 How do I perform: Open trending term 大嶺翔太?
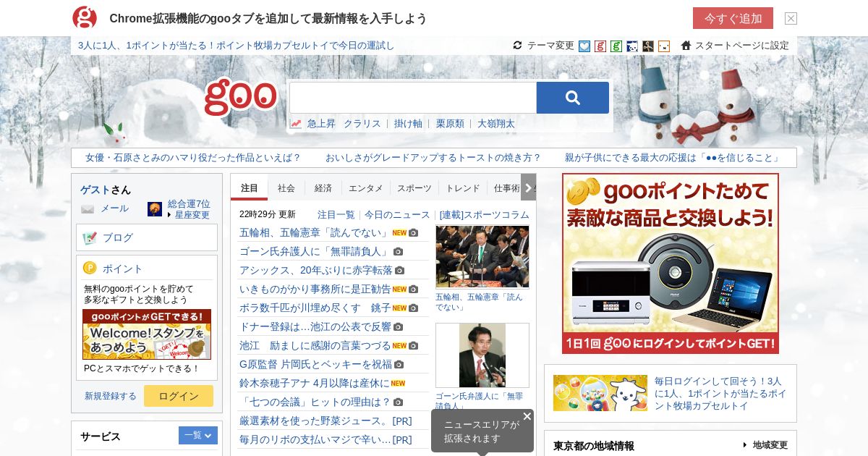[x=496, y=124]
